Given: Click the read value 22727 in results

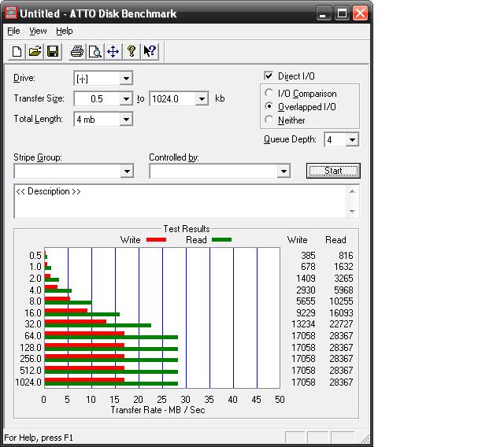Looking at the screenshot, I should pos(341,324).
